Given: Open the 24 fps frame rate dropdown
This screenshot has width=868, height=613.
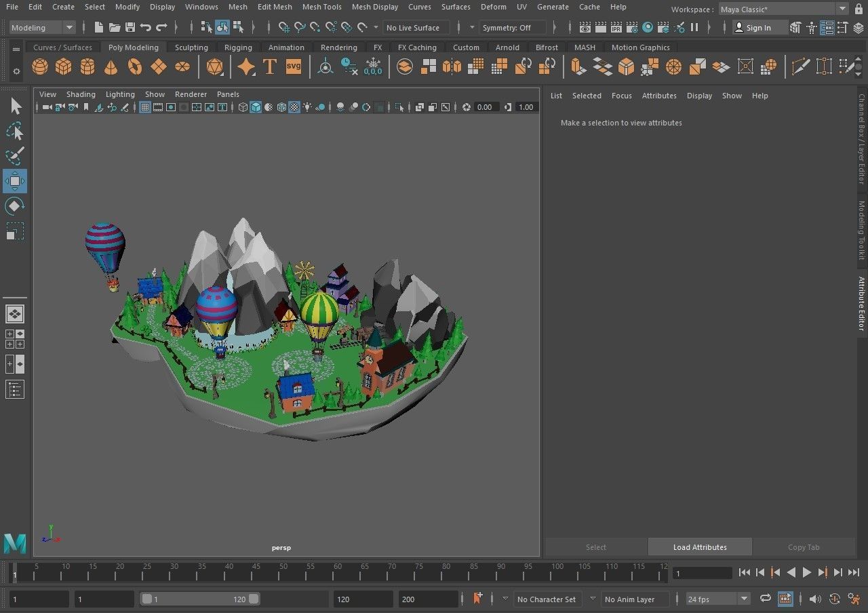Looking at the screenshot, I should coord(718,599).
